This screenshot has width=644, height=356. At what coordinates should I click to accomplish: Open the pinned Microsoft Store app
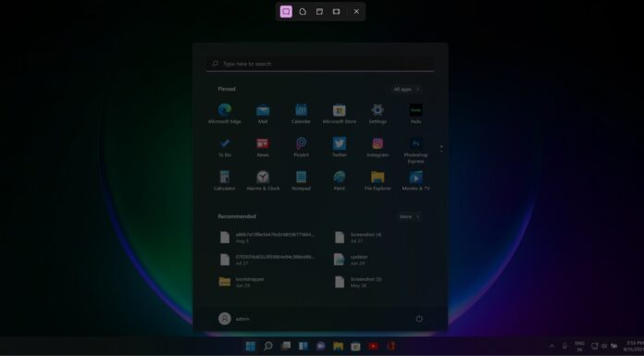coord(340,114)
